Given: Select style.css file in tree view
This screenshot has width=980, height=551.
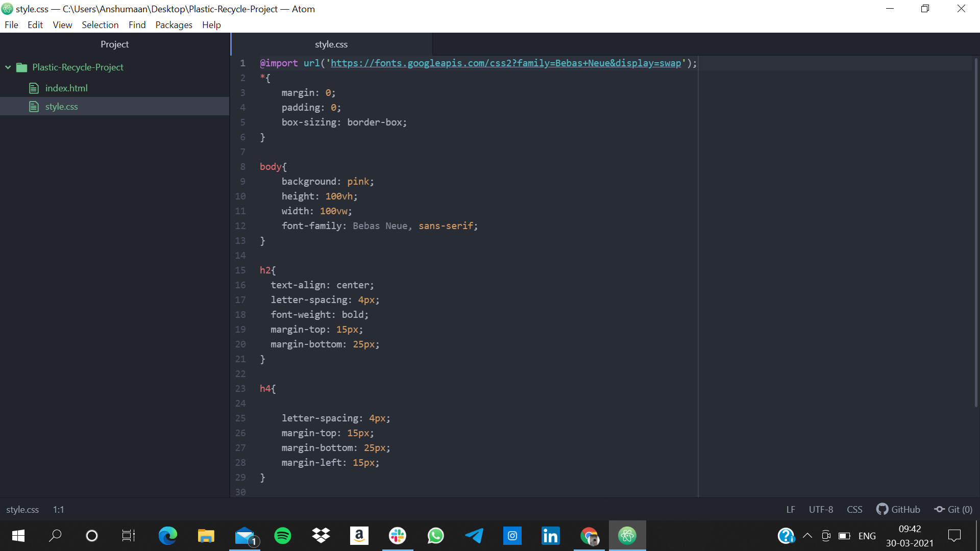Looking at the screenshot, I should click(61, 106).
